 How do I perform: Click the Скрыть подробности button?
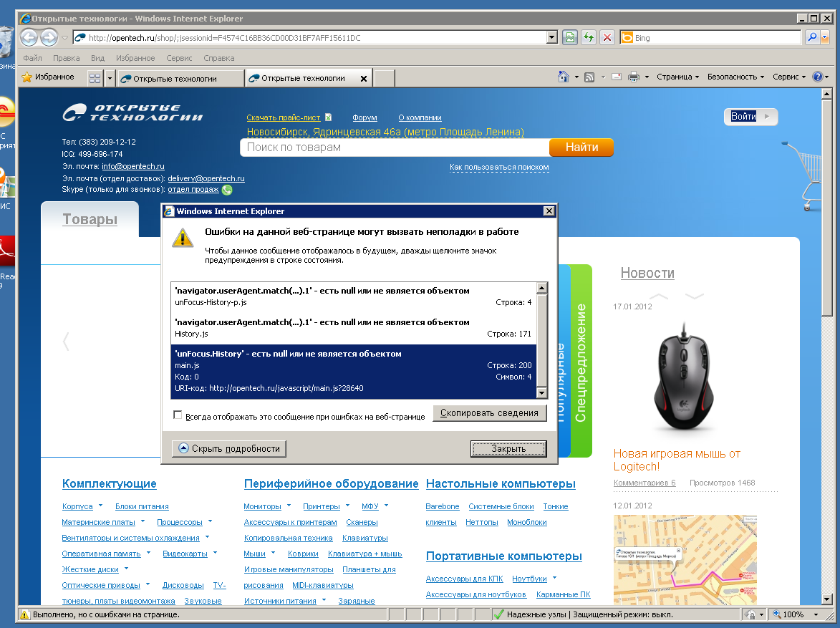pyautogui.click(x=228, y=448)
